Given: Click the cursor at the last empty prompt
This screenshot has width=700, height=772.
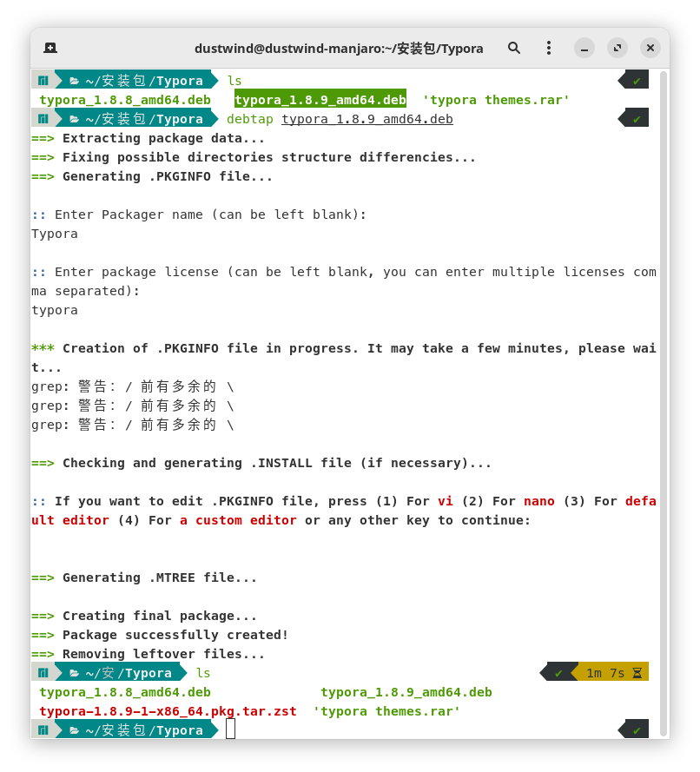Looking at the screenshot, I should (230, 729).
